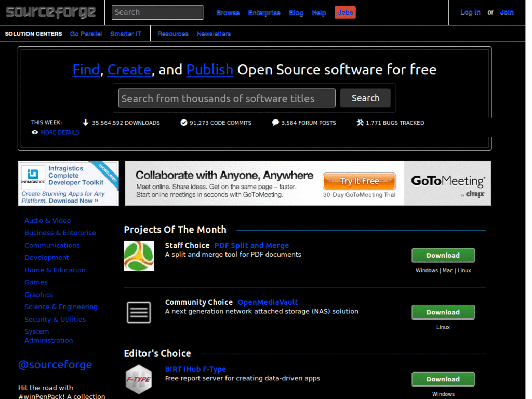Viewport: 532px width, 399px height.
Task: Click the bugs tracked tools icon
Action: [x=359, y=123]
